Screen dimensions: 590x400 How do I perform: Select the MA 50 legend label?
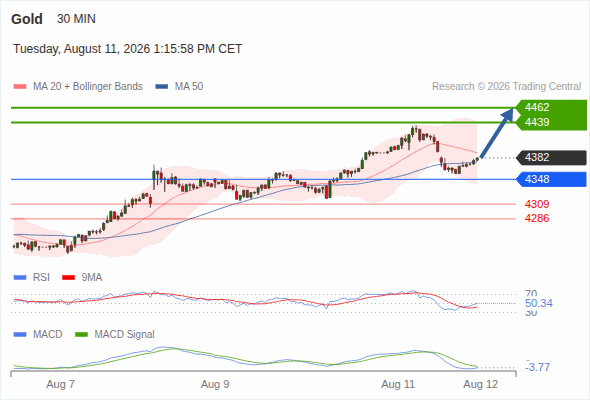(x=189, y=87)
